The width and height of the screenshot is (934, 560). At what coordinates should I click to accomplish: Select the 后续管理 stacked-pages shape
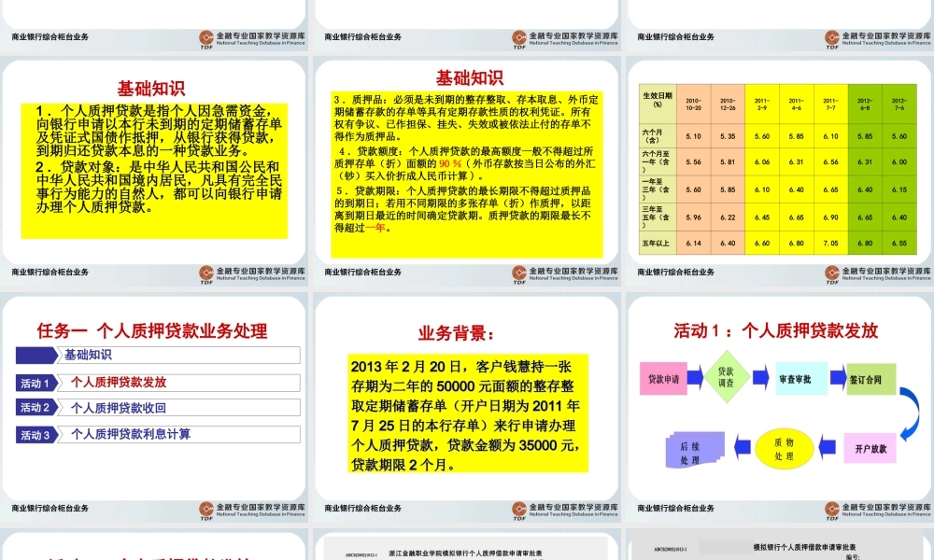pyautogui.click(x=696, y=451)
